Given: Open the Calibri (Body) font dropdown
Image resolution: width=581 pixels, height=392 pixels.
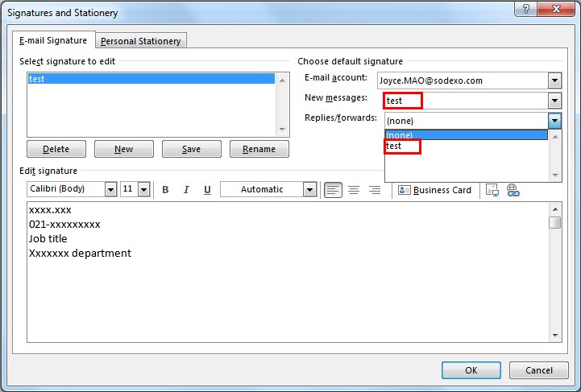Looking at the screenshot, I should pyautogui.click(x=110, y=189).
